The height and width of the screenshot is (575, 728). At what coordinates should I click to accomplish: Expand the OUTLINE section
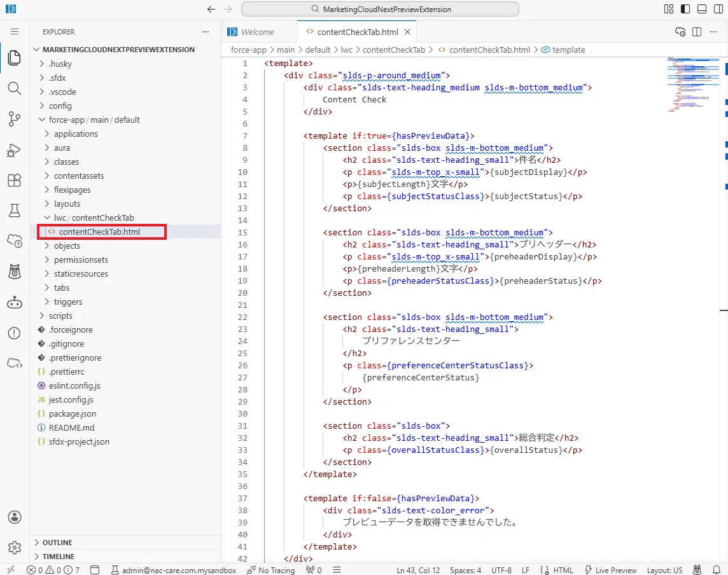[125, 543]
